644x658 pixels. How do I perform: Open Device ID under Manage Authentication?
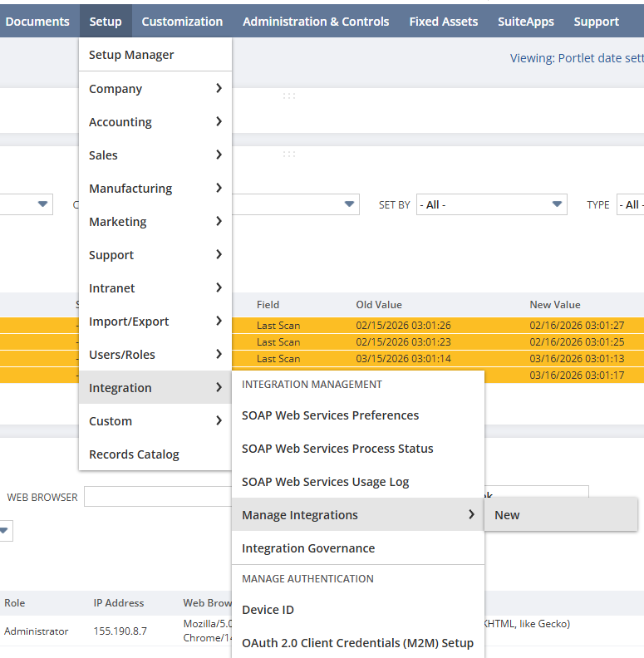358,609
